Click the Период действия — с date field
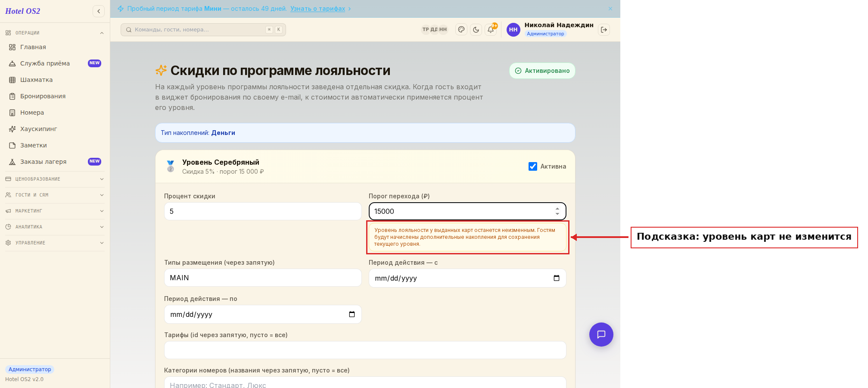Viewport: 868px width, 388px height. 467,278
